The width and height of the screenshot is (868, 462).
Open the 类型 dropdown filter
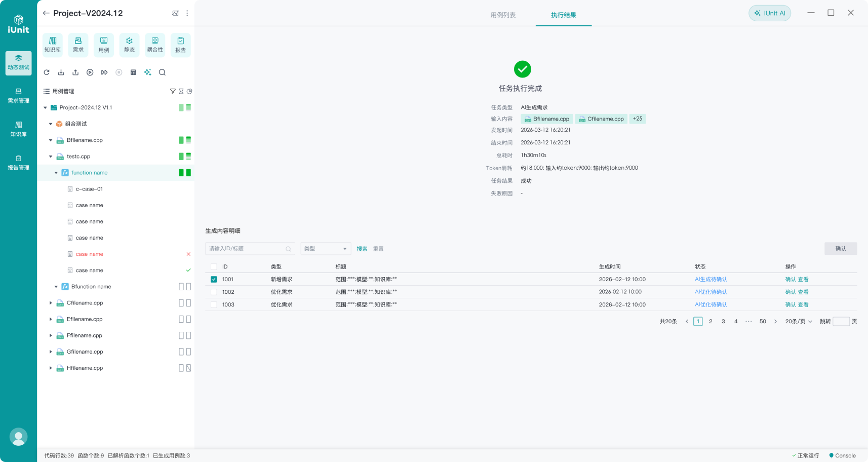[x=326, y=249]
